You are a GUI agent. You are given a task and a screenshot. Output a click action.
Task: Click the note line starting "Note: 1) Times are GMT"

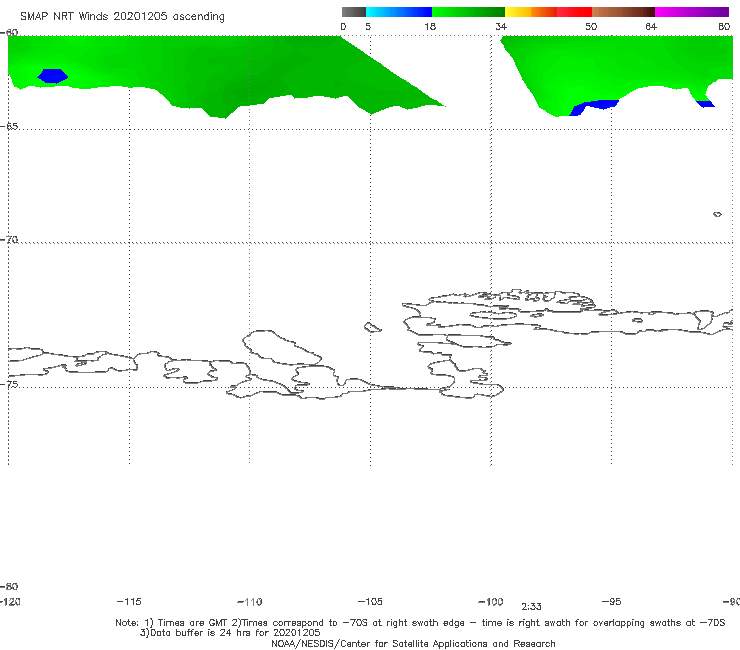420,623
